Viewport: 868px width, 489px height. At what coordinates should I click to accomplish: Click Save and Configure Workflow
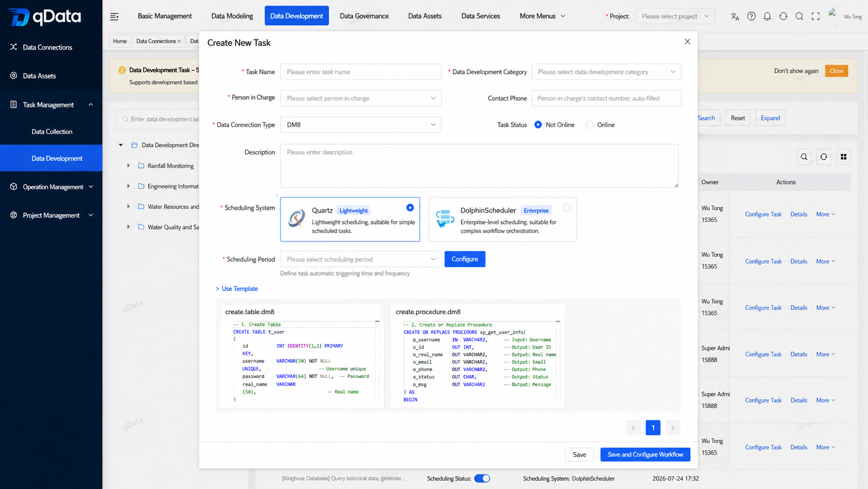click(645, 455)
